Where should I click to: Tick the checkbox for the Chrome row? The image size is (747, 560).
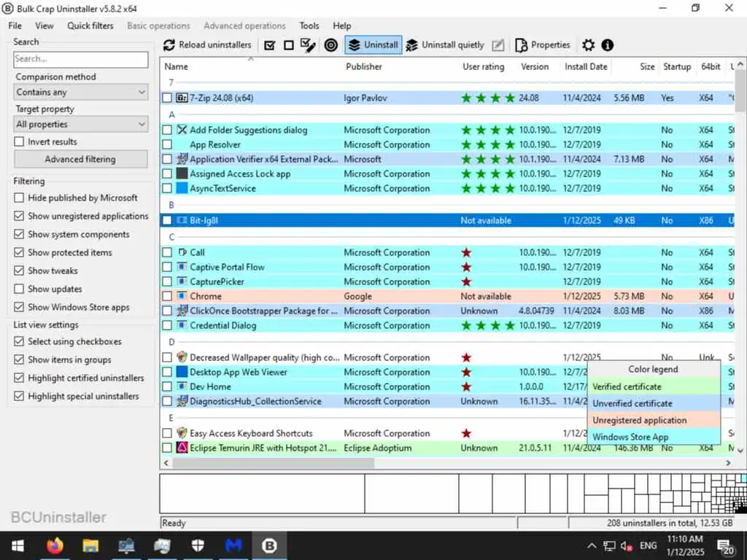coord(167,296)
